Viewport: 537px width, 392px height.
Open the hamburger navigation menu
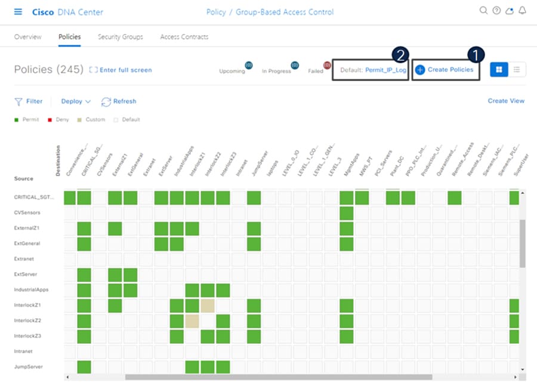pyautogui.click(x=18, y=12)
